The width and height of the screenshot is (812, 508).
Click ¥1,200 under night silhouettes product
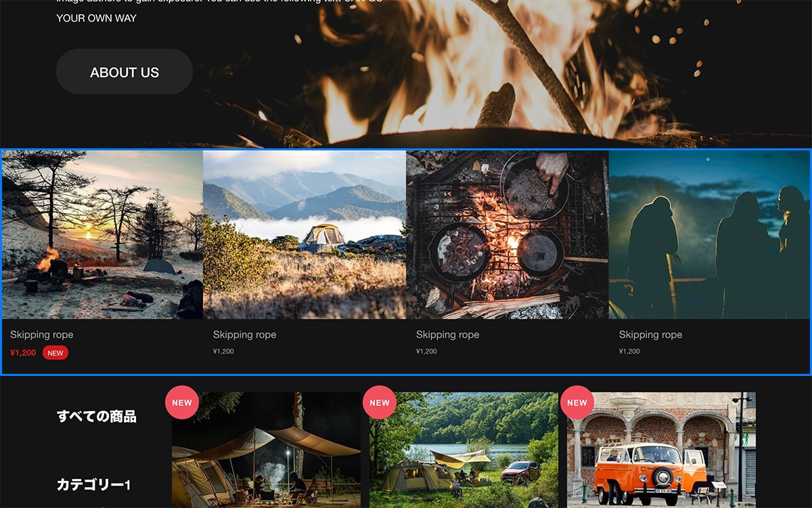point(629,352)
